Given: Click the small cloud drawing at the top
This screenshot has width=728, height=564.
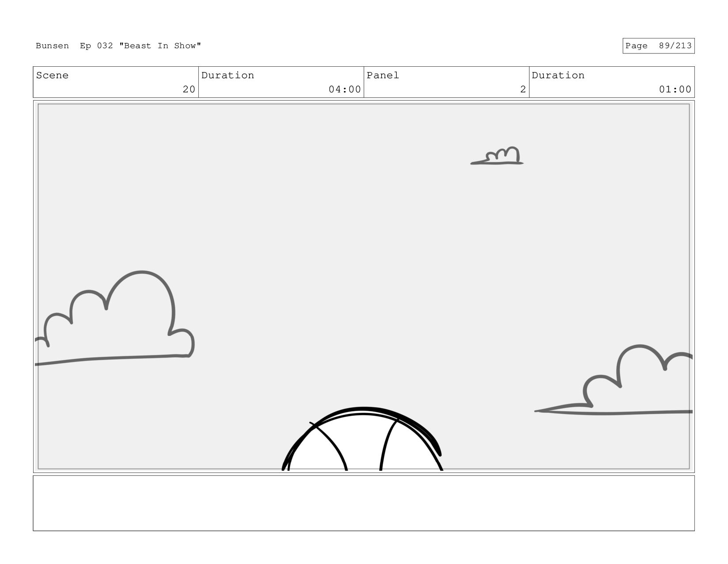Looking at the screenshot, I should coord(497,156).
